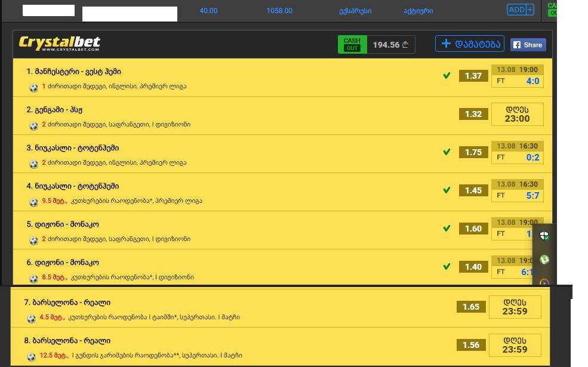Select match 7. ბარსელონა - რეალი
588x367 pixels.
coord(67,303)
